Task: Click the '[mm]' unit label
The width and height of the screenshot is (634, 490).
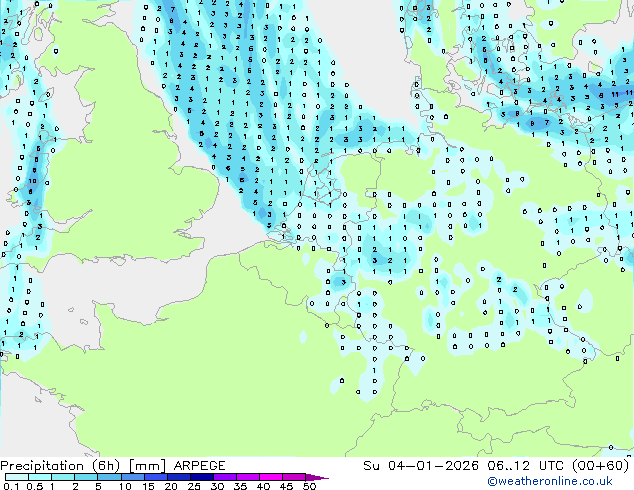Action: [x=148, y=466]
